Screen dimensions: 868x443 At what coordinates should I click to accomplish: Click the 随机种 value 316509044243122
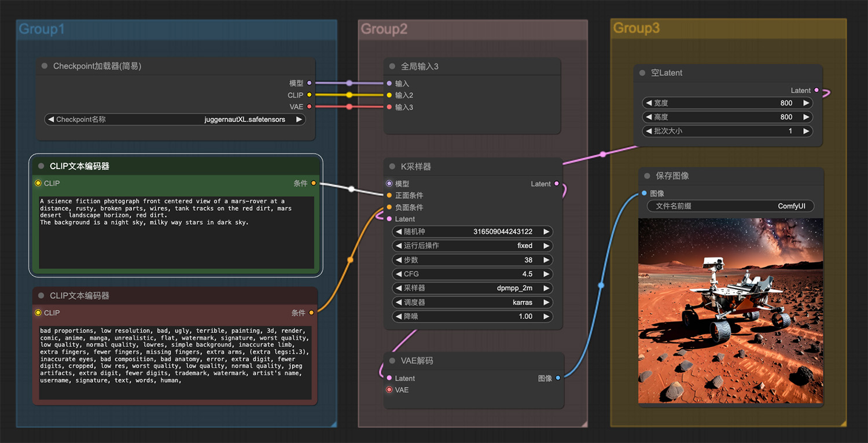[x=503, y=232]
